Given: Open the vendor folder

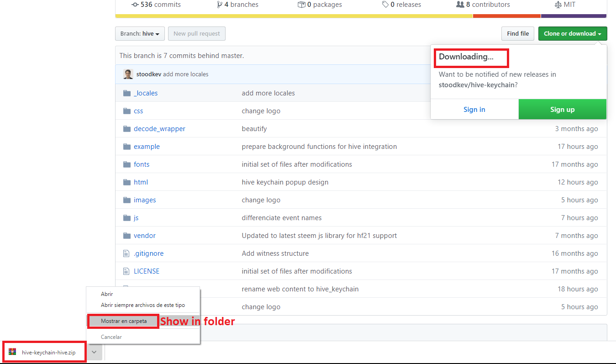Looking at the screenshot, I should pyautogui.click(x=145, y=236).
